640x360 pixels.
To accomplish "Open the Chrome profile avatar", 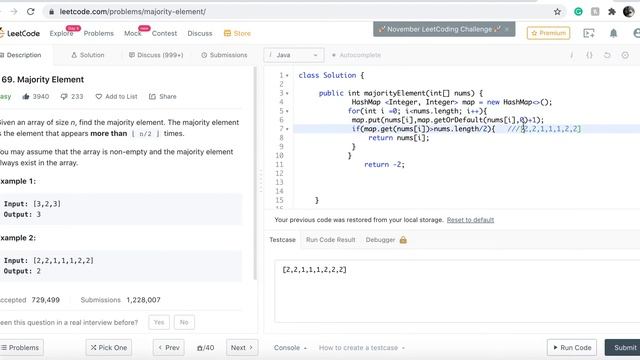I will [x=629, y=12].
